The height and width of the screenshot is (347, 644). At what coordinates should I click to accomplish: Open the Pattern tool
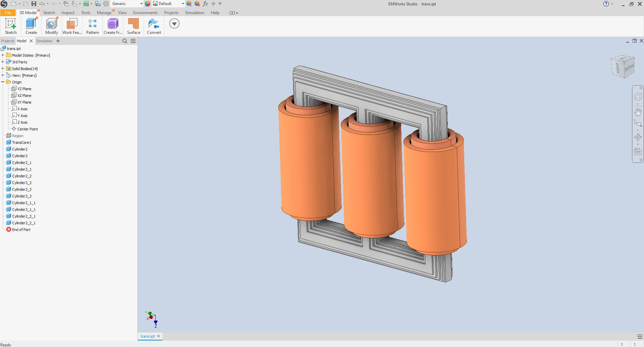click(93, 26)
